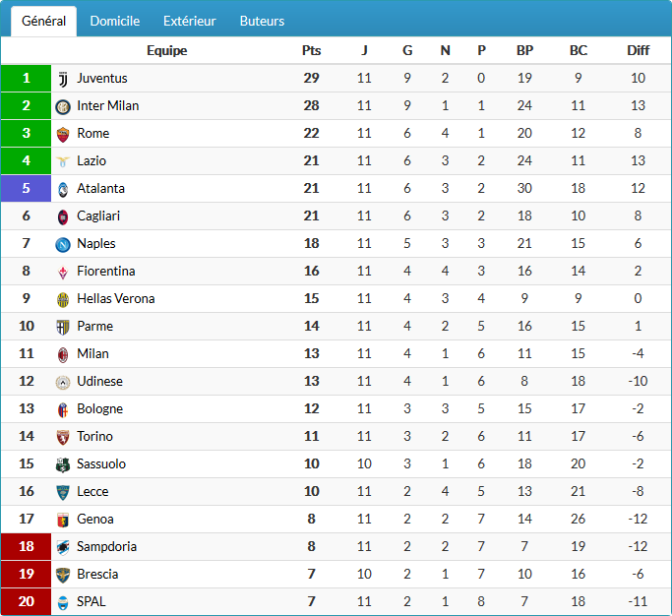The width and height of the screenshot is (672, 616).
Task: Select the Général tab
Action: 43,21
